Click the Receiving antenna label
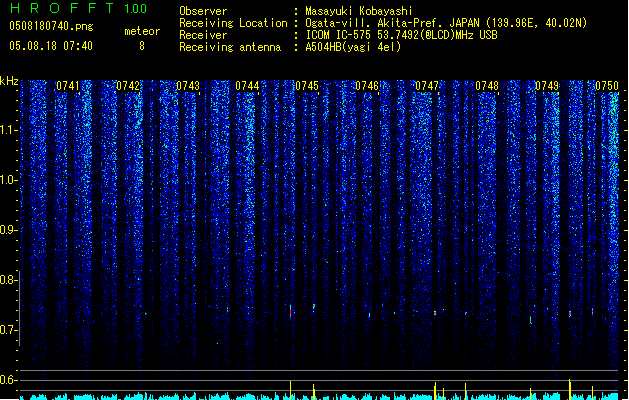 (230, 47)
